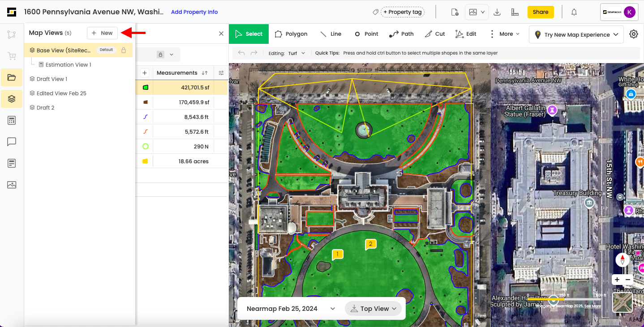The height and width of the screenshot is (327, 644).
Task: Open the ruler measurement tool icon
Action: 515,12
